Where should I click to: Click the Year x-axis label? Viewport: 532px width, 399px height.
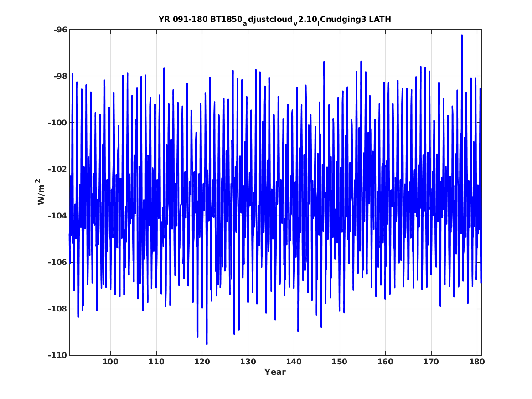pos(275,372)
